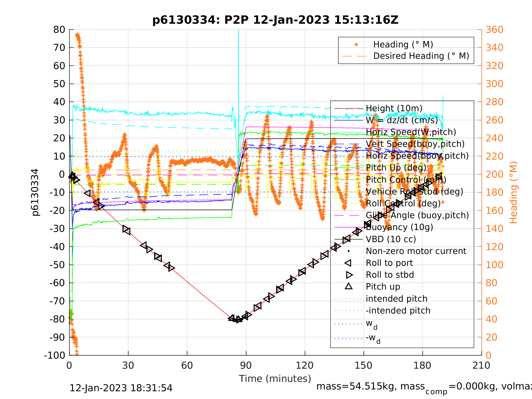
Task: Select the 'Height (10m)' legend label
Action: 394,109
